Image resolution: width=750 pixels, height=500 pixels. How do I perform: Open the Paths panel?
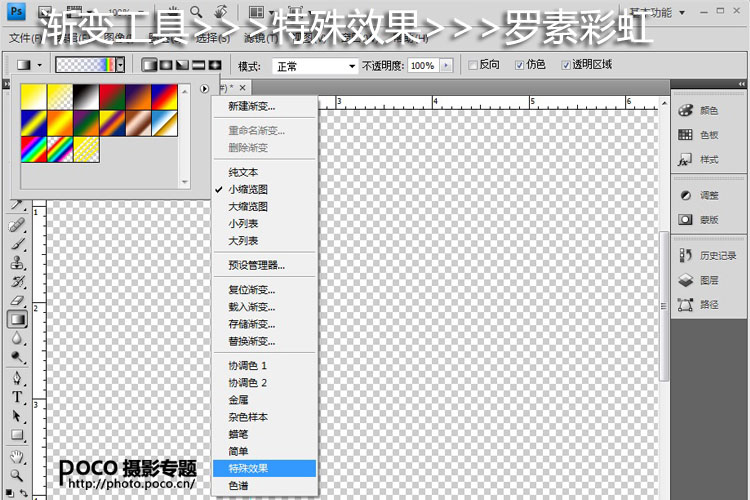point(699,304)
